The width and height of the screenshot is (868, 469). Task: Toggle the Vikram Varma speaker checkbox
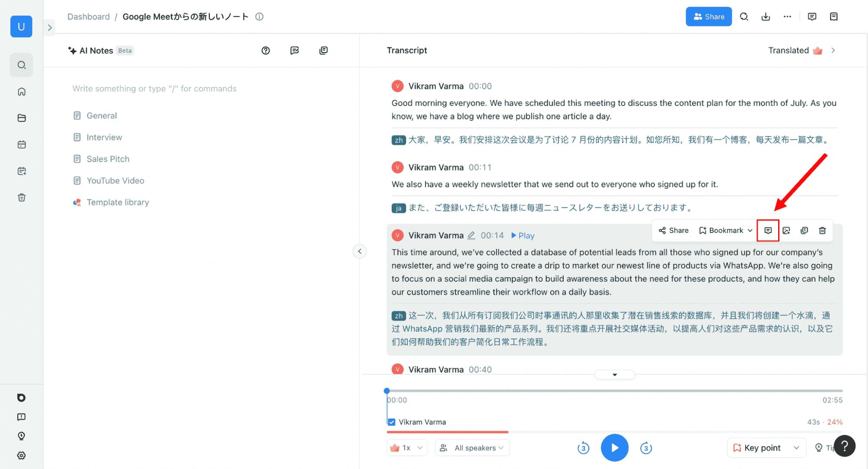(x=391, y=422)
